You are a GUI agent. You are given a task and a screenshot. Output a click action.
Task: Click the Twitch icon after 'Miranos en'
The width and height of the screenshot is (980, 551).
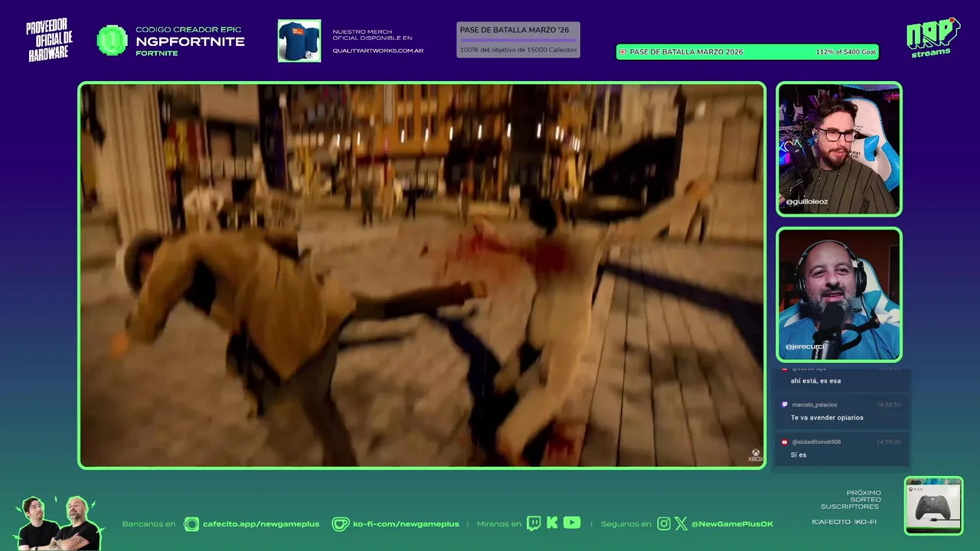[534, 523]
